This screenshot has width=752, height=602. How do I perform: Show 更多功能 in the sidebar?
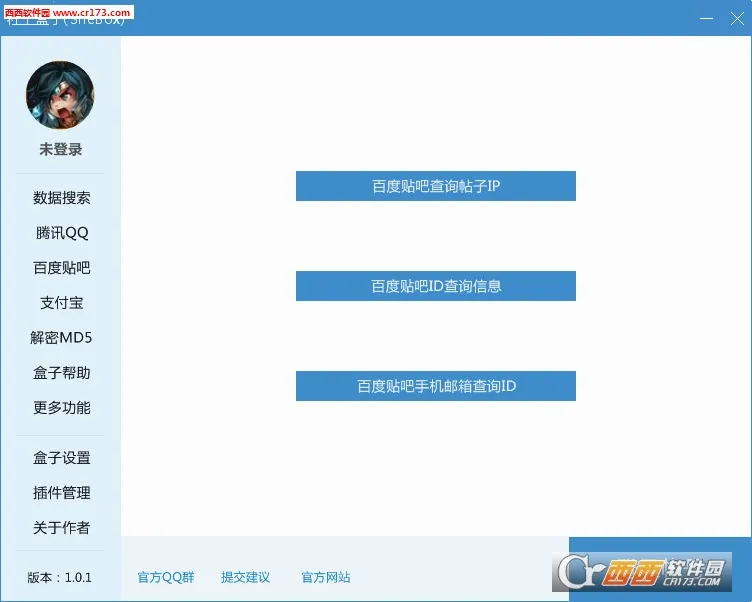tap(61, 408)
